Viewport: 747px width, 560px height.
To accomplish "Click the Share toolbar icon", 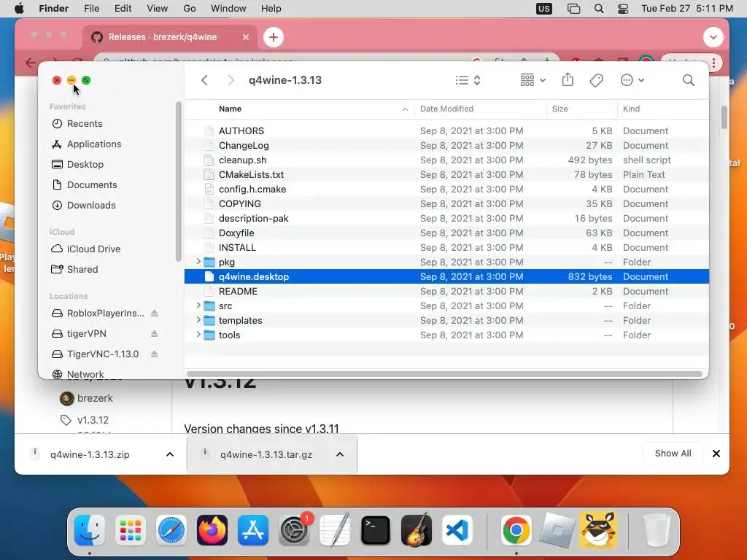I will 568,79.
